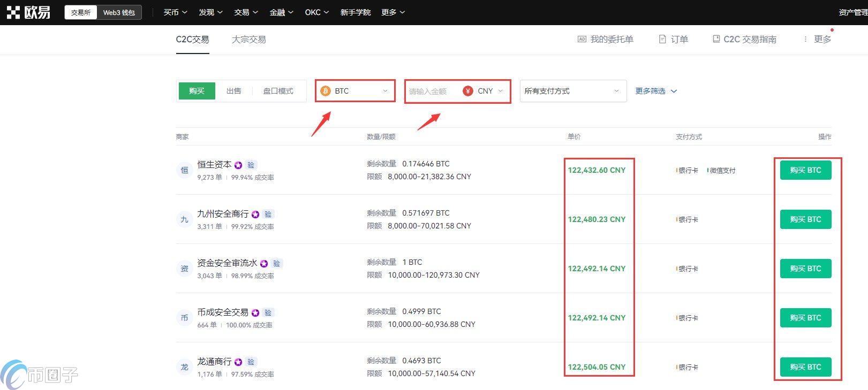The width and height of the screenshot is (868, 390).
Task: Click the 验 verified badge of 恒生资本
Action: [251, 165]
